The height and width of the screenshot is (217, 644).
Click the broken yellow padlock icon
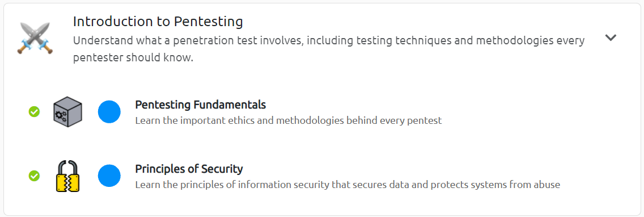click(68, 176)
